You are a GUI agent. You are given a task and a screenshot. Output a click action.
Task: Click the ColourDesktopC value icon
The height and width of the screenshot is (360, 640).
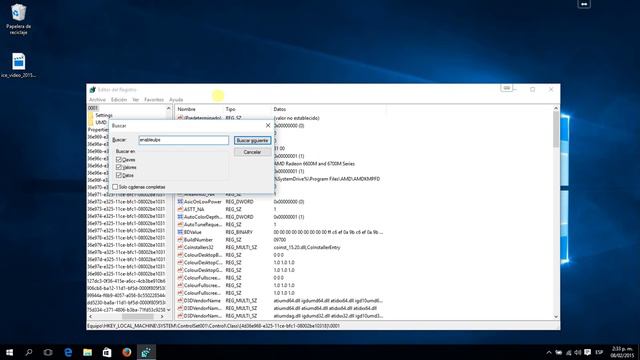(180, 262)
